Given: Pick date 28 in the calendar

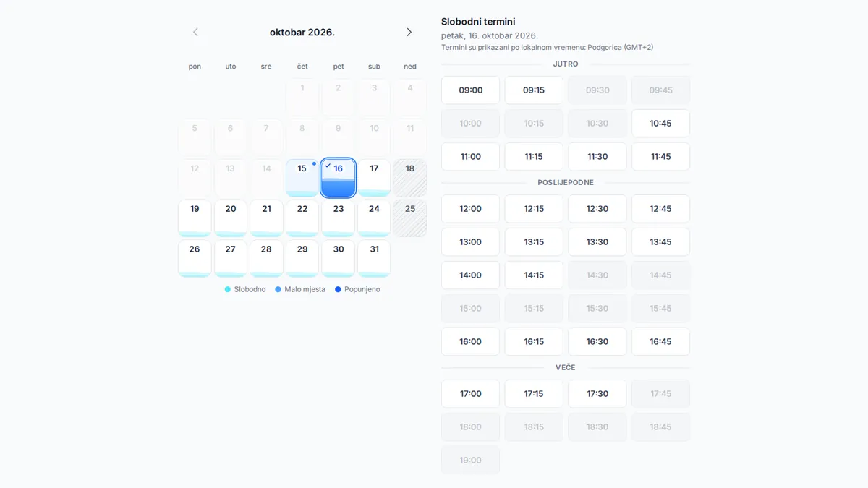Looking at the screenshot, I should tap(266, 259).
